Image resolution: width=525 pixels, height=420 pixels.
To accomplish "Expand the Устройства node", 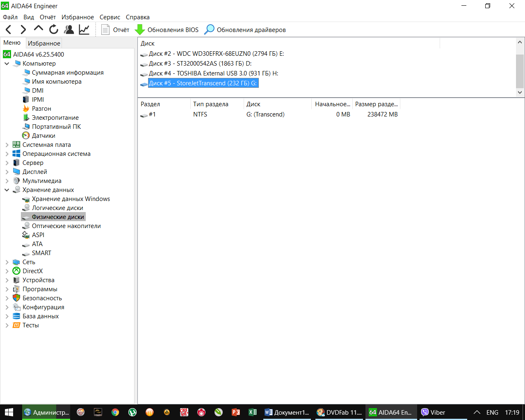I will (x=7, y=280).
